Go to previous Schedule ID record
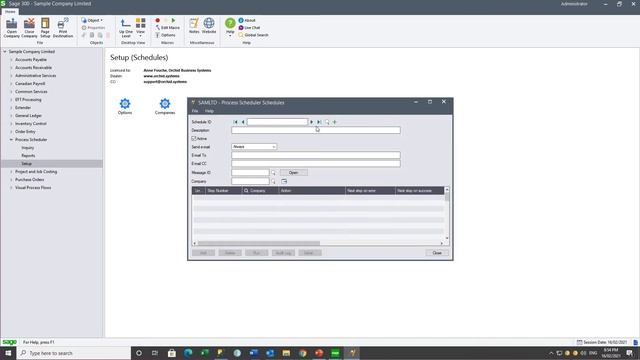 (x=243, y=122)
